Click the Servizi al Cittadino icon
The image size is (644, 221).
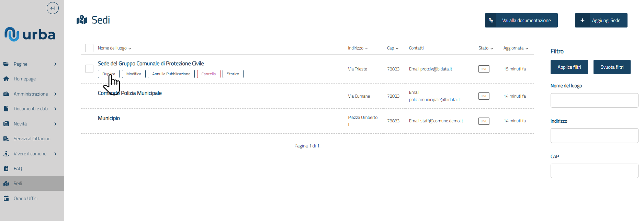coord(6,139)
